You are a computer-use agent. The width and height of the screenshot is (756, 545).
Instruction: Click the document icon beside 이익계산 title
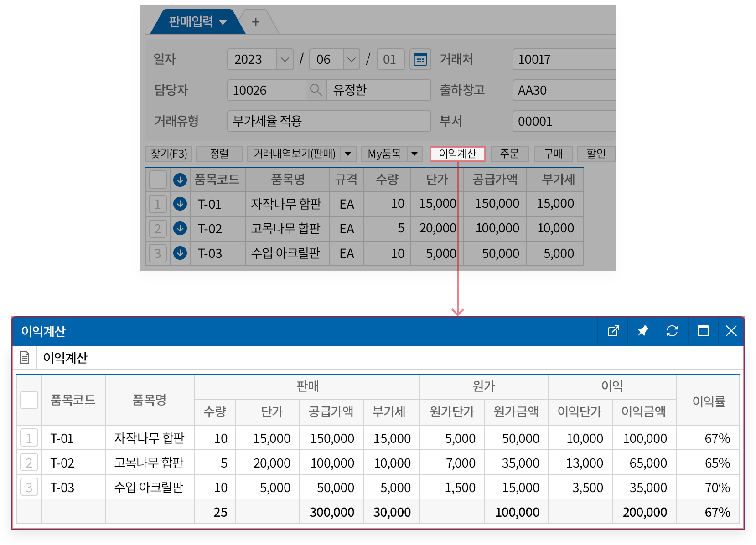(x=25, y=358)
